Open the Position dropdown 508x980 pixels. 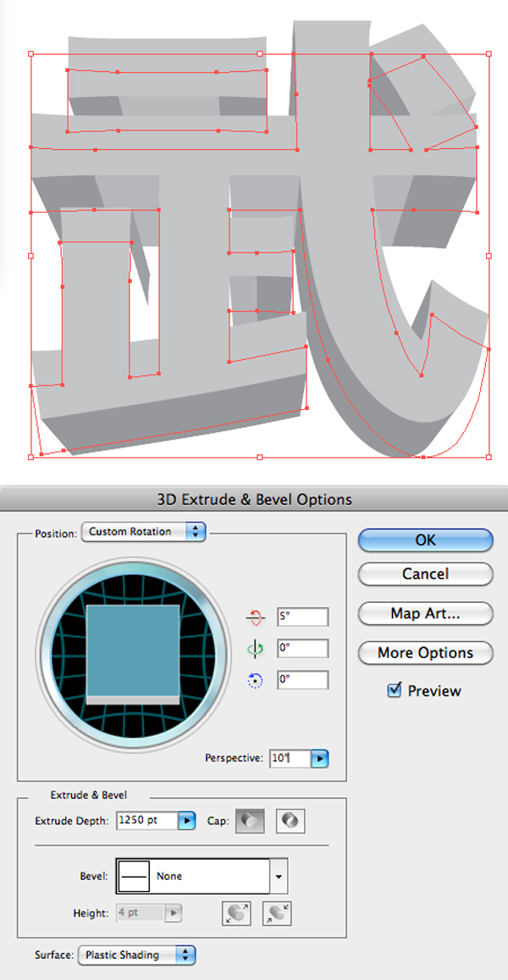tap(144, 532)
